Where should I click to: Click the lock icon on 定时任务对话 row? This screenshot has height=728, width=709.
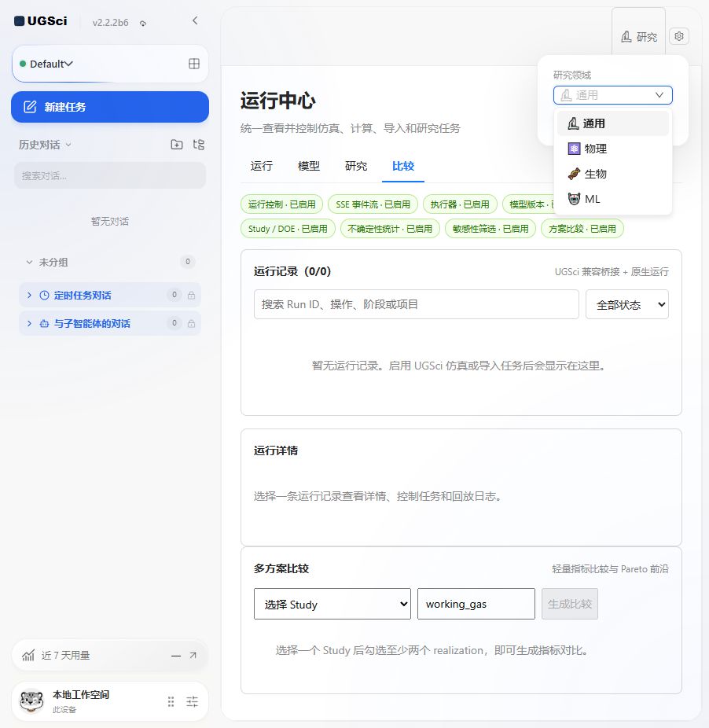coord(191,296)
